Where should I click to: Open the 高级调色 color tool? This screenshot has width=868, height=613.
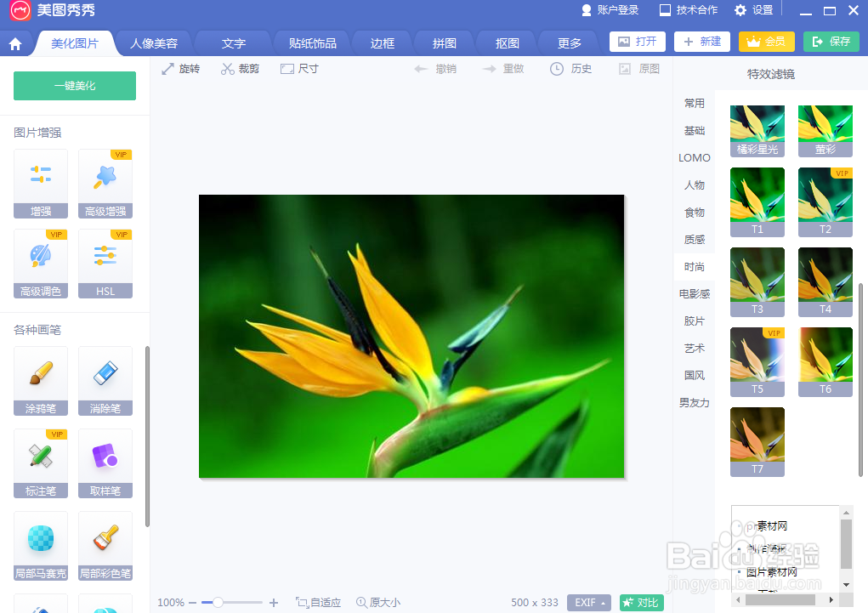click(x=41, y=264)
